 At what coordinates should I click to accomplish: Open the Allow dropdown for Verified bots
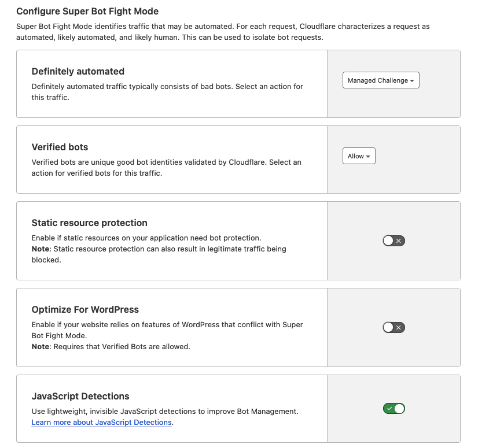point(359,156)
